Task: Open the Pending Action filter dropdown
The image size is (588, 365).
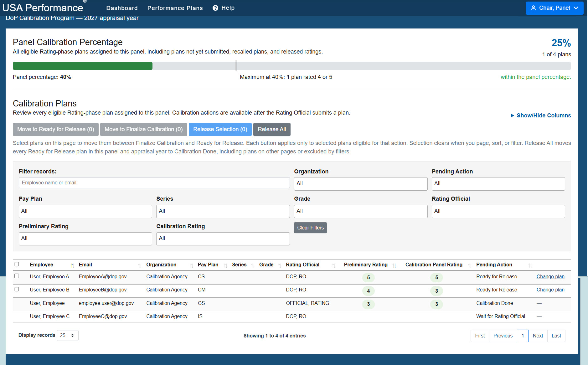Action: [498, 184]
